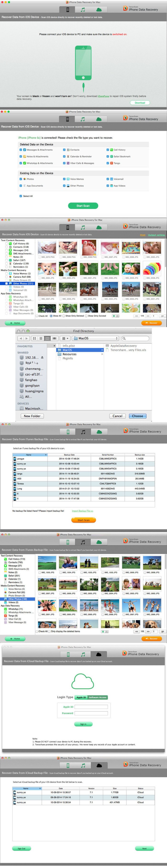Switch login type to Software Access
Image resolution: width=167 pixels, height=868 pixels.
point(98,698)
